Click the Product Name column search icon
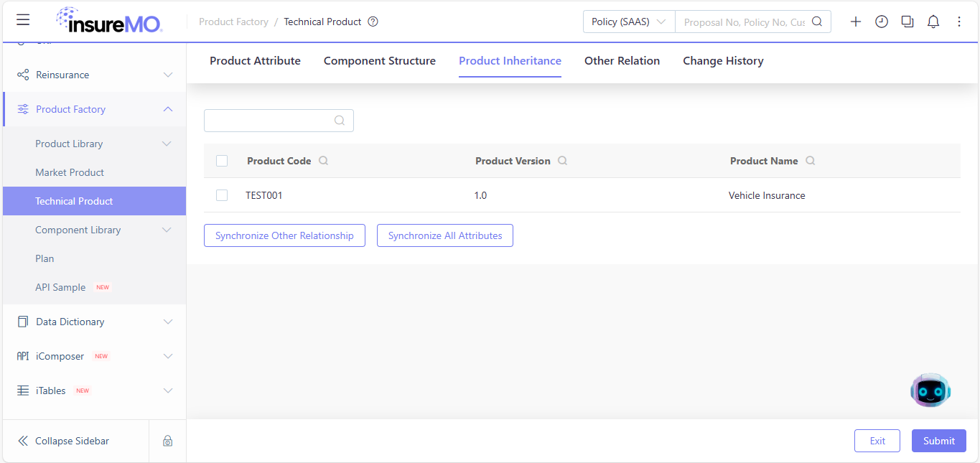The height and width of the screenshot is (463, 980). point(811,161)
